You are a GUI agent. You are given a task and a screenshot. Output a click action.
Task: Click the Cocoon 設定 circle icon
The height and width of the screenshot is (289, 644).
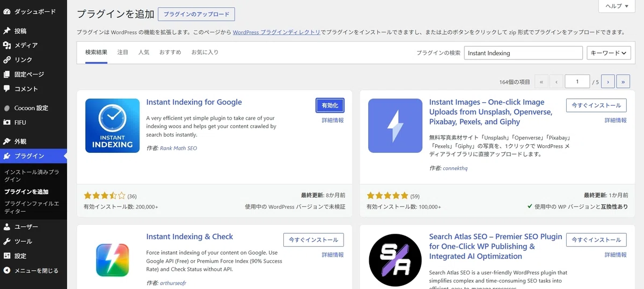coord(7,108)
